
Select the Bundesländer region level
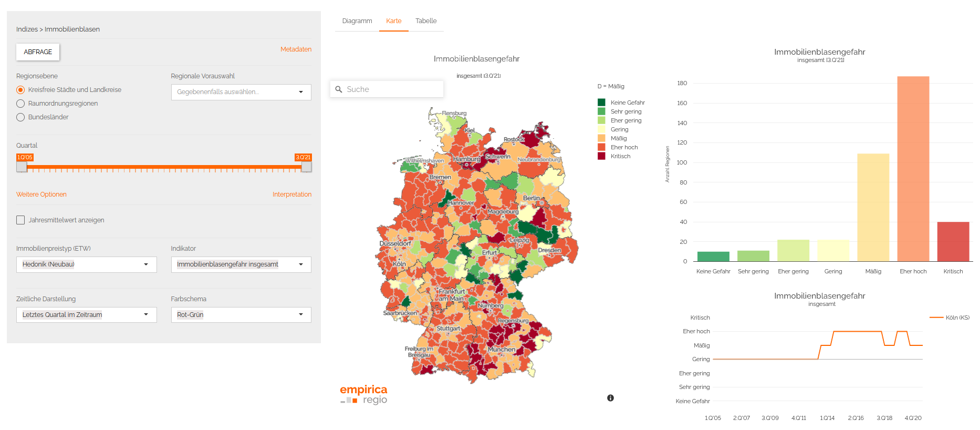coord(20,117)
